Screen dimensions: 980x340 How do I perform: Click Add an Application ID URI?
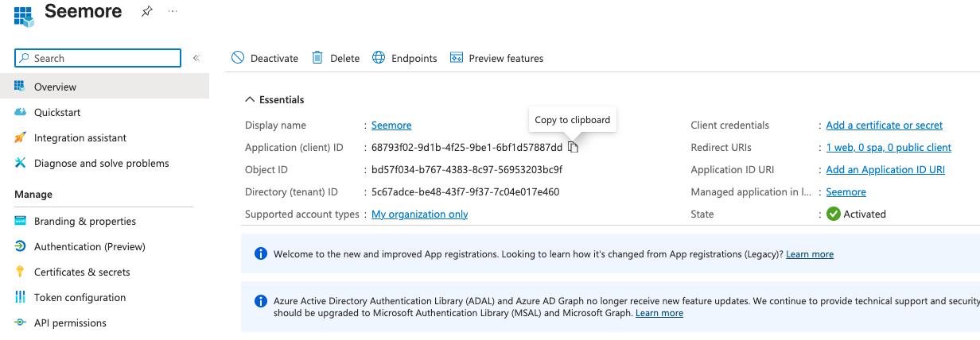885,169
